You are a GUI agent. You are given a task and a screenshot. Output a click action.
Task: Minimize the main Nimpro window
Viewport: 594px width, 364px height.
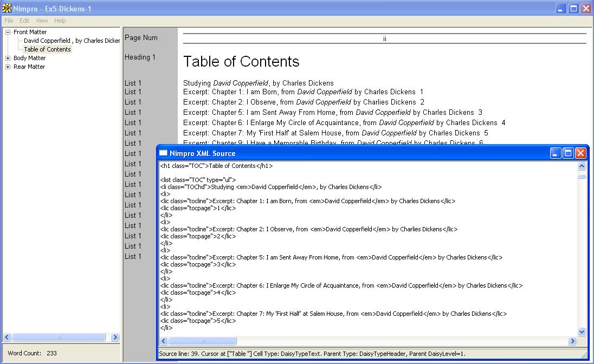(x=561, y=8)
